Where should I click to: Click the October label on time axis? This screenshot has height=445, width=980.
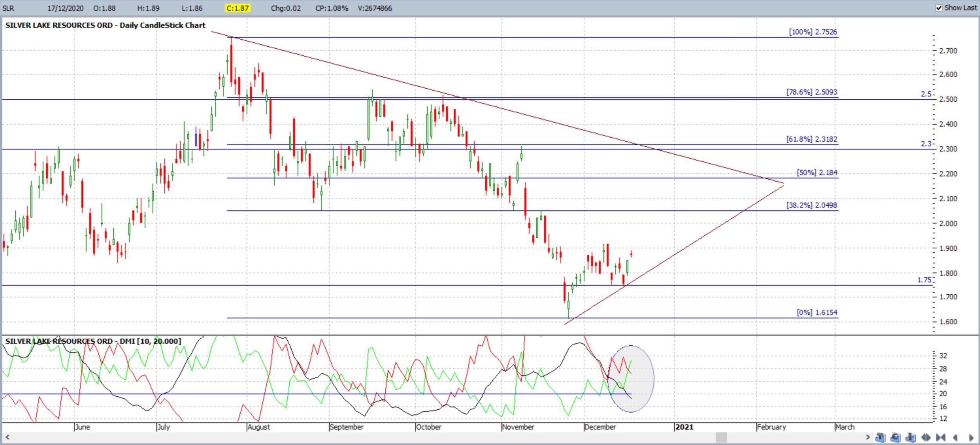click(x=428, y=427)
